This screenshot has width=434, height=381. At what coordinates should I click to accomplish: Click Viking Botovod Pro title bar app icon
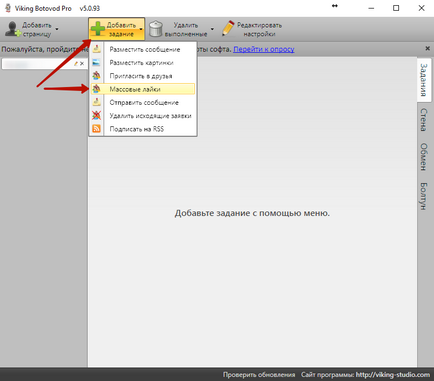point(8,8)
